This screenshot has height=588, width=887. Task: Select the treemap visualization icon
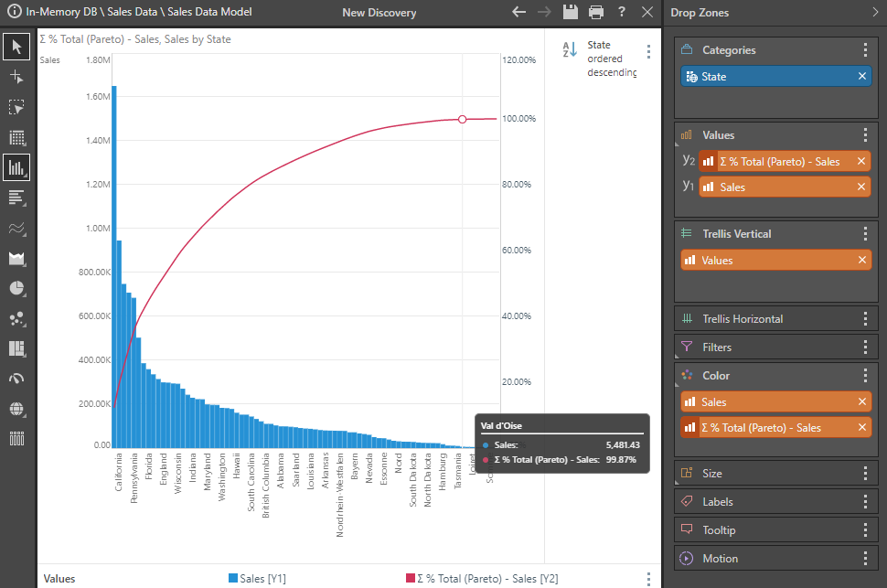click(16, 348)
